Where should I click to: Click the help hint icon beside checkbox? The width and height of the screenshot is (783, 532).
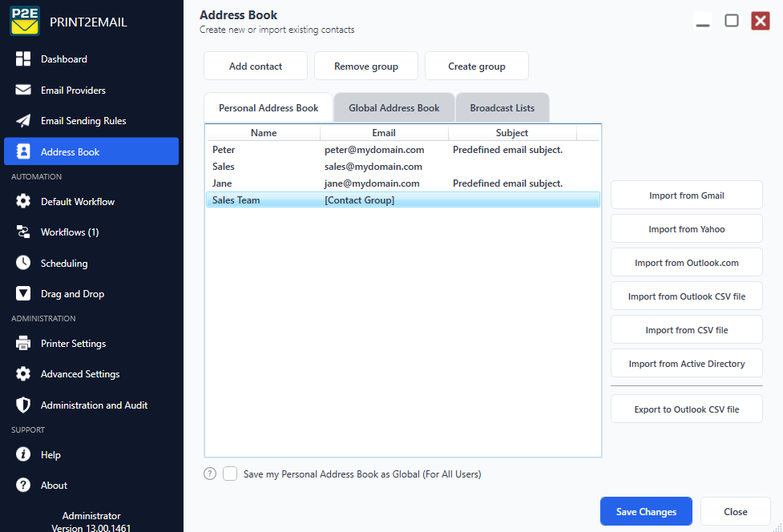pyautogui.click(x=210, y=474)
